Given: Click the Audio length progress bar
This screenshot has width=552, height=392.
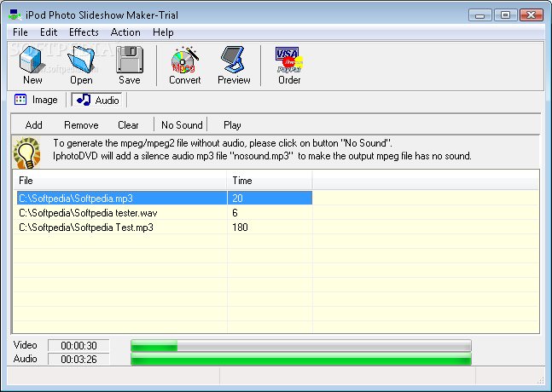Looking at the screenshot, I should point(301,360).
